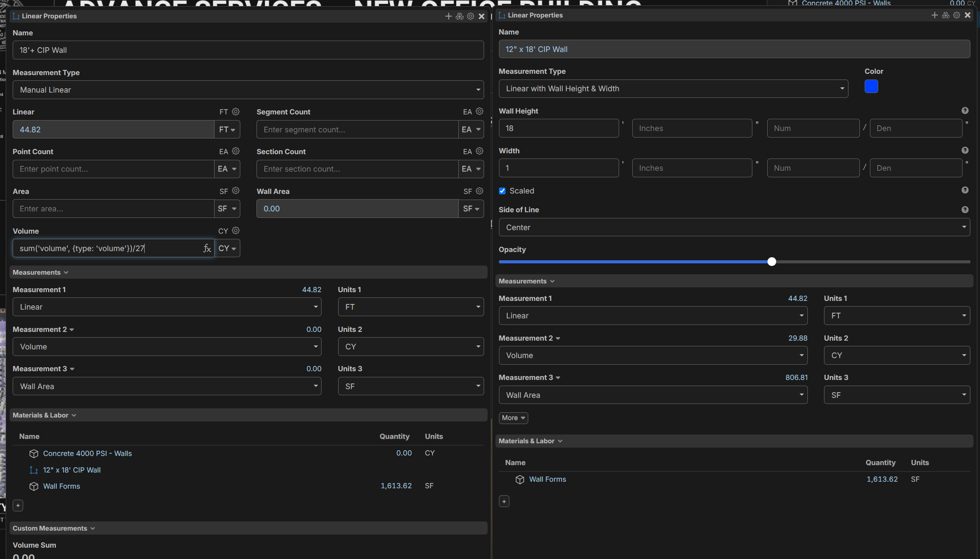Click the help icon next to Width
The image size is (980, 559).
click(x=965, y=150)
